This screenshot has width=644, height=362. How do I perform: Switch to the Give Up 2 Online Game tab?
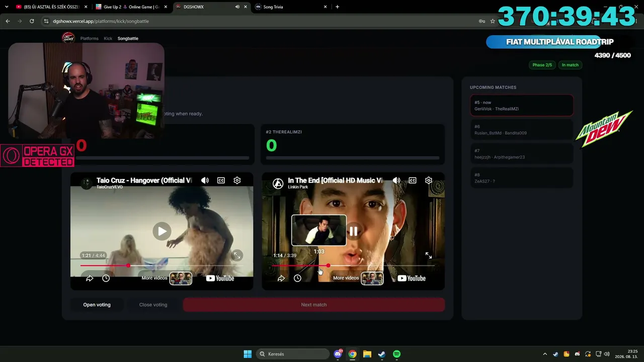(131, 7)
